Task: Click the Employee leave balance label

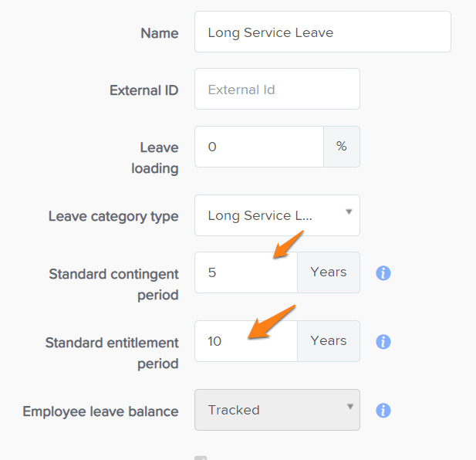Action: 100,411
